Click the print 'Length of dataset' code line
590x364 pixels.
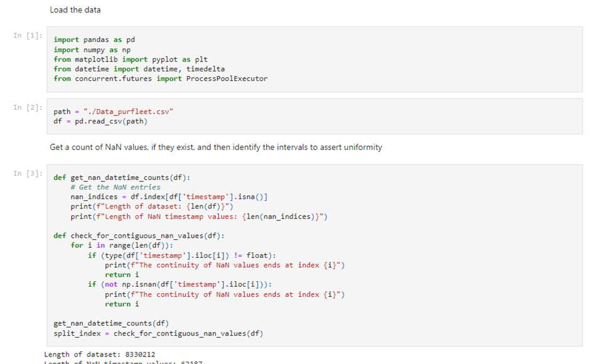pyautogui.click(x=152, y=206)
